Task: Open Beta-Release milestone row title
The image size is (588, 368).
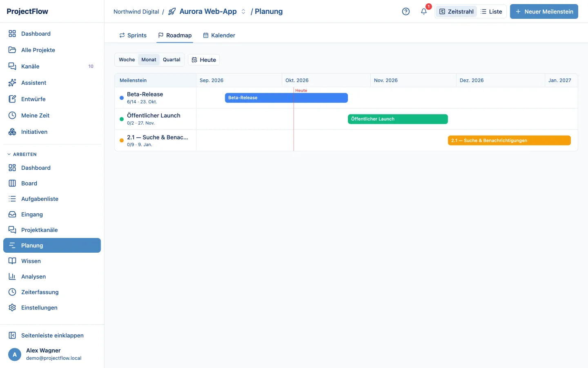Action: pyautogui.click(x=145, y=94)
